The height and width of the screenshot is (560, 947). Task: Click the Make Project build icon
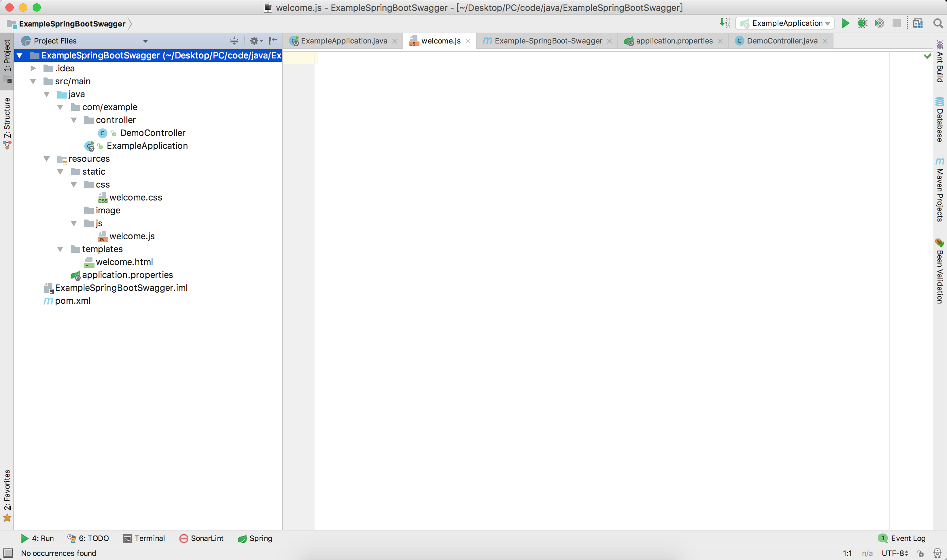point(724,23)
